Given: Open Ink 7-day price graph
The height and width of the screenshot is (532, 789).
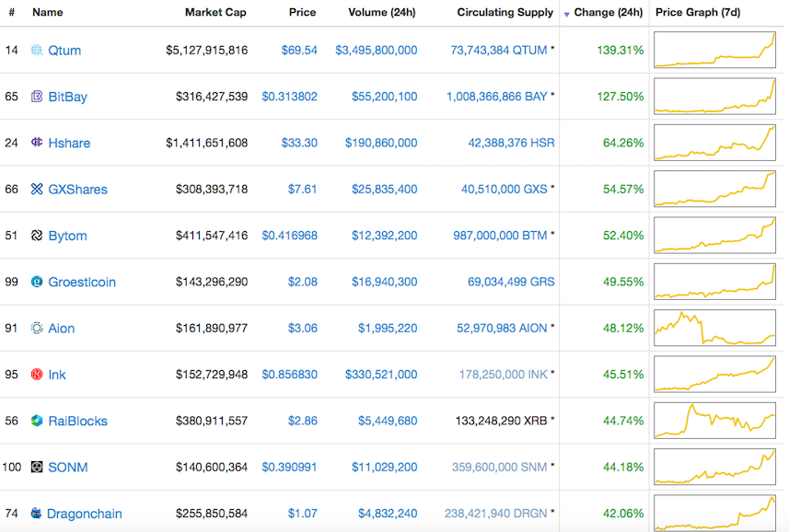Looking at the screenshot, I should [x=714, y=374].
